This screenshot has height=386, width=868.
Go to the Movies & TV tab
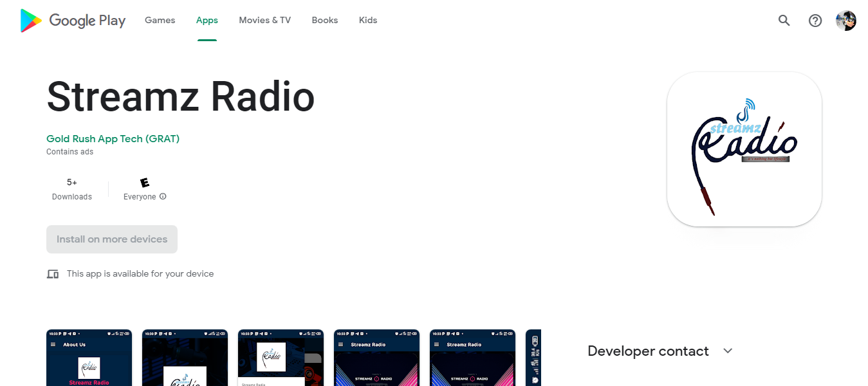tap(264, 21)
